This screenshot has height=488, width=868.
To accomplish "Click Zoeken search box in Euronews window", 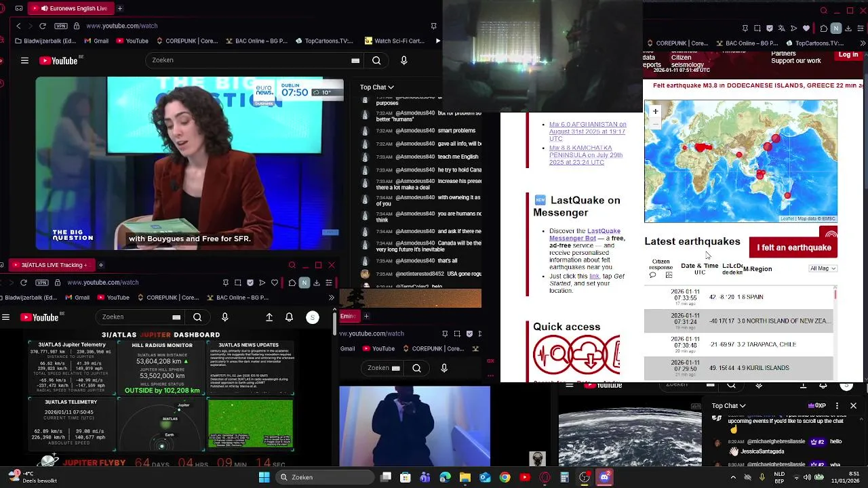I will (254, 60).
